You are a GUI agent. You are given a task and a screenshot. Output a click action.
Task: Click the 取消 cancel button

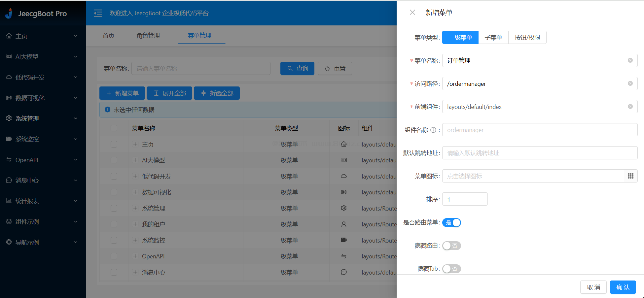point(593,287)
